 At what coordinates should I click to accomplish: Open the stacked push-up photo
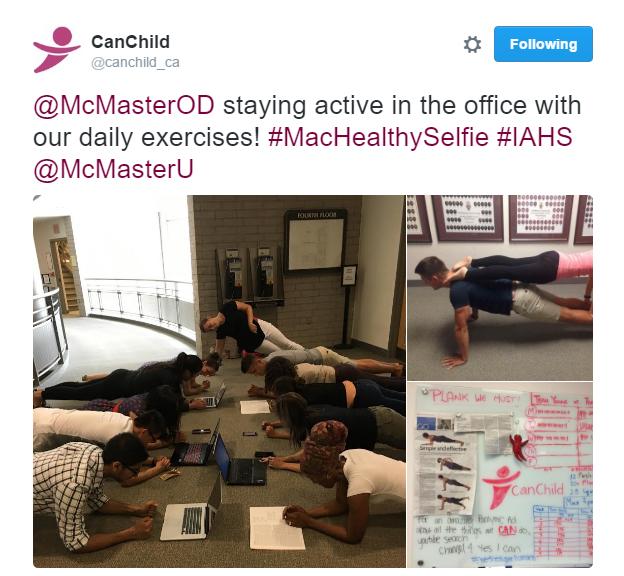pos(500,287)
